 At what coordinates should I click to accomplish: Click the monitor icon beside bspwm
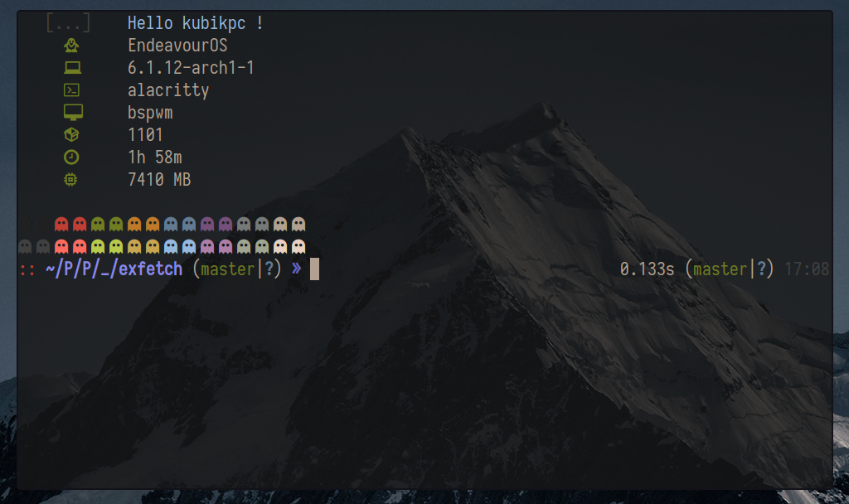point(72,112)
